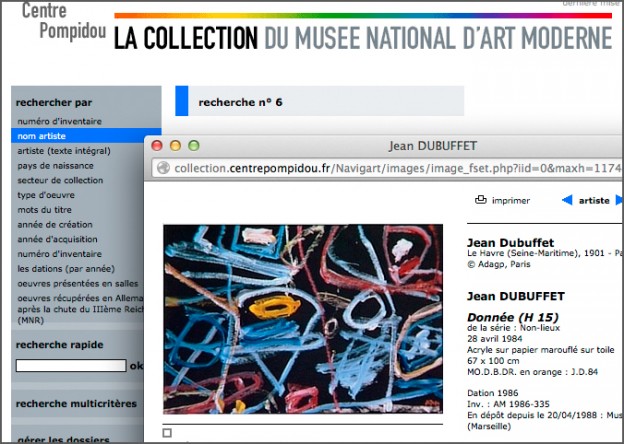624x444 pixels.
Task: Go to previous artiste with left arrow
Action: click(567, 200)
